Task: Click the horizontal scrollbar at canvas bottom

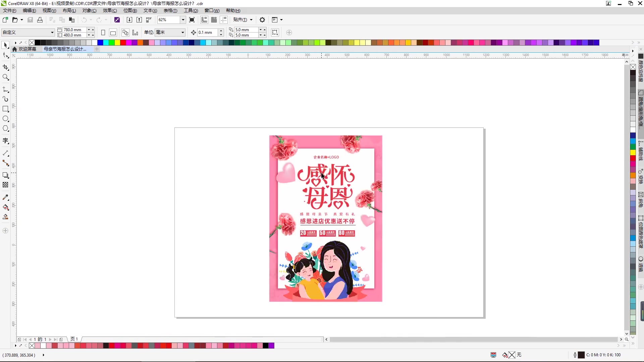Action: pyautogui.click(x=474, y=340)
